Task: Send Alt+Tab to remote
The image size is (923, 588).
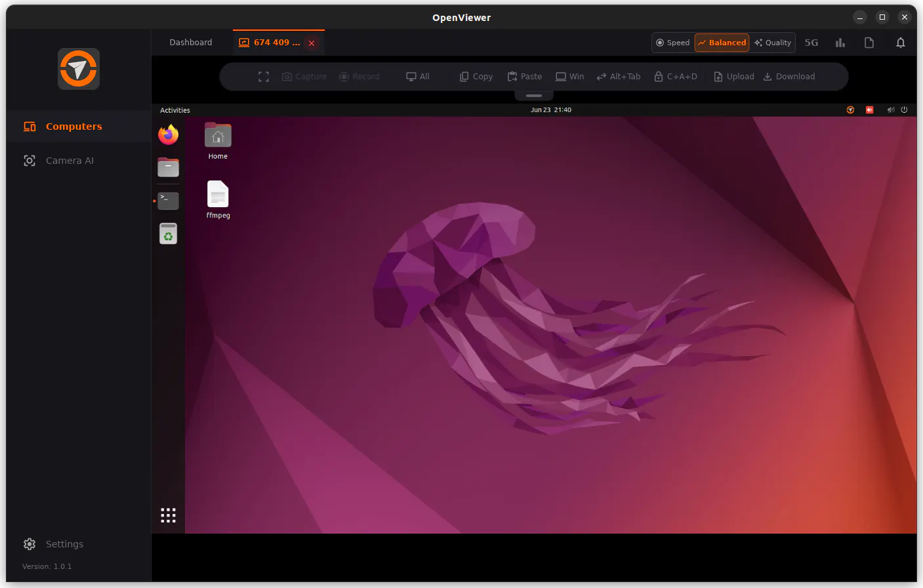Action: [619, 77]
